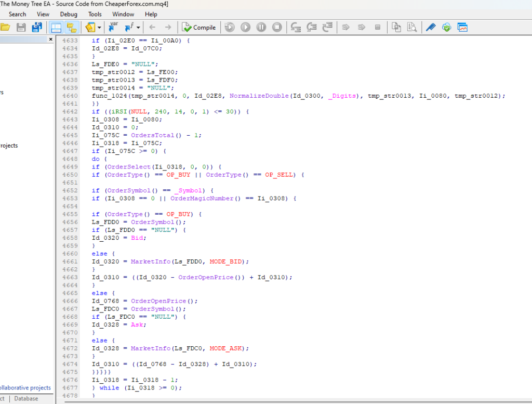Pause debugging with the pause icon

[x=261, y=27]
